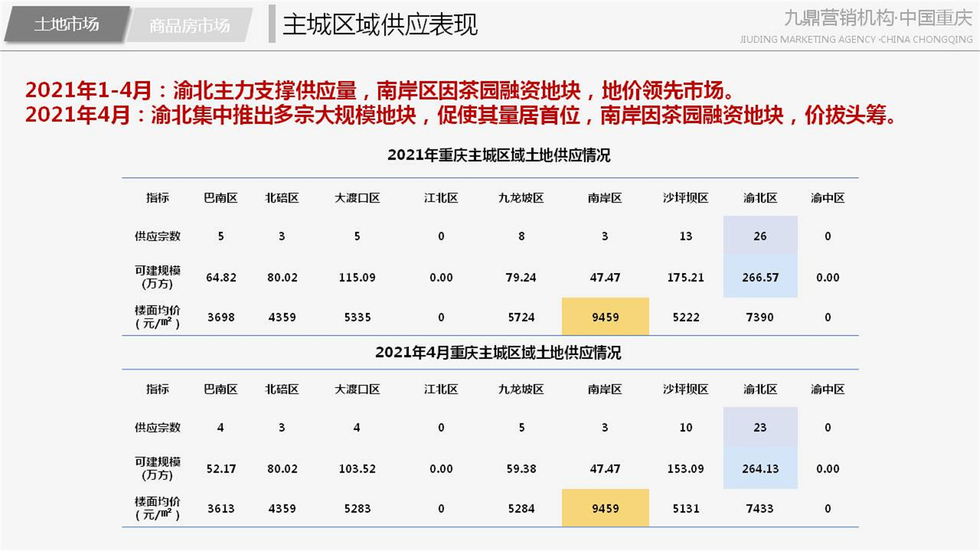980x551 pixels.
Task: Click the table title 2021年重庆主城区域土地供应情况
Action: pyautogui.click(x=498, y=156)
